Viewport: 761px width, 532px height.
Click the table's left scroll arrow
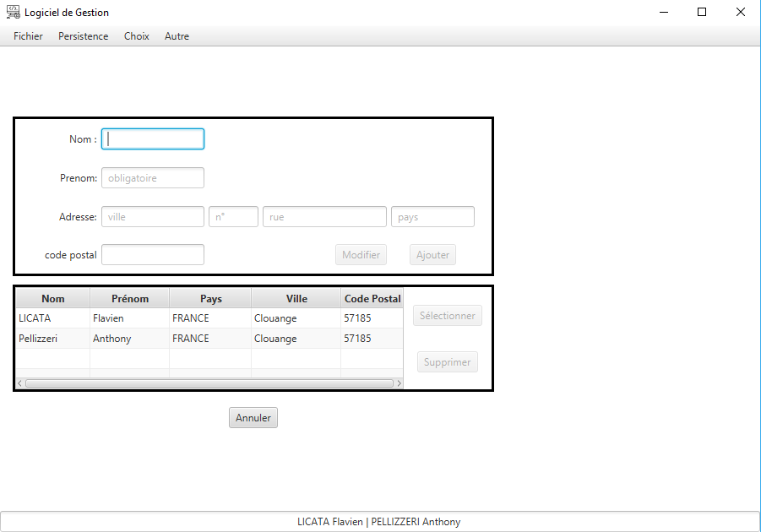(x=20, y=383)
